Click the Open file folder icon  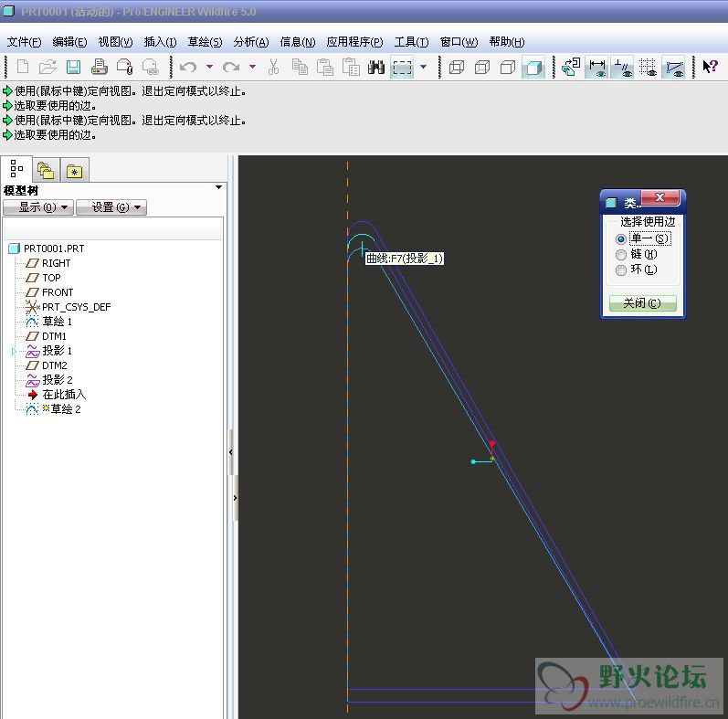[x=47, y=67]
